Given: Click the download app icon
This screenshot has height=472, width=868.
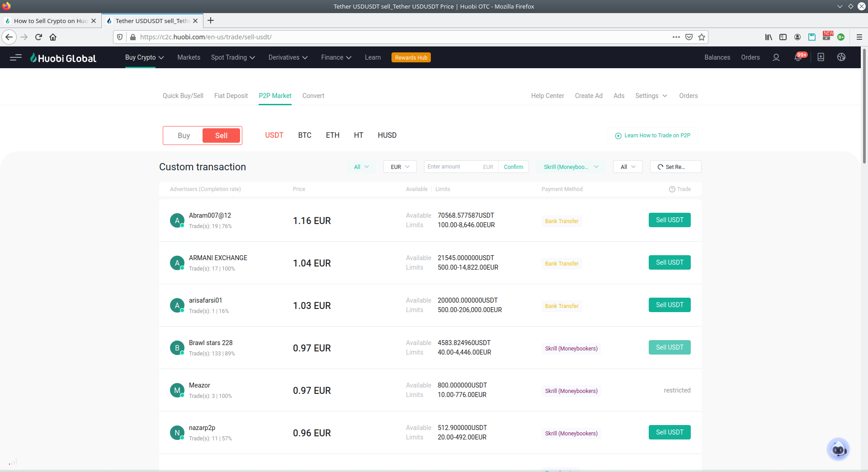Looking at the screenshot, I should (821, 57).
